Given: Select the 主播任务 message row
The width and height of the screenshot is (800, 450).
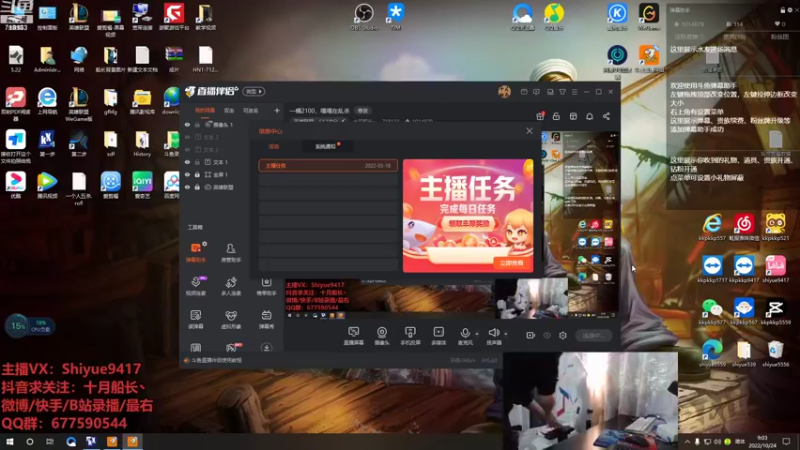Looking at the screenshot, I should click(x=328, y=166).
